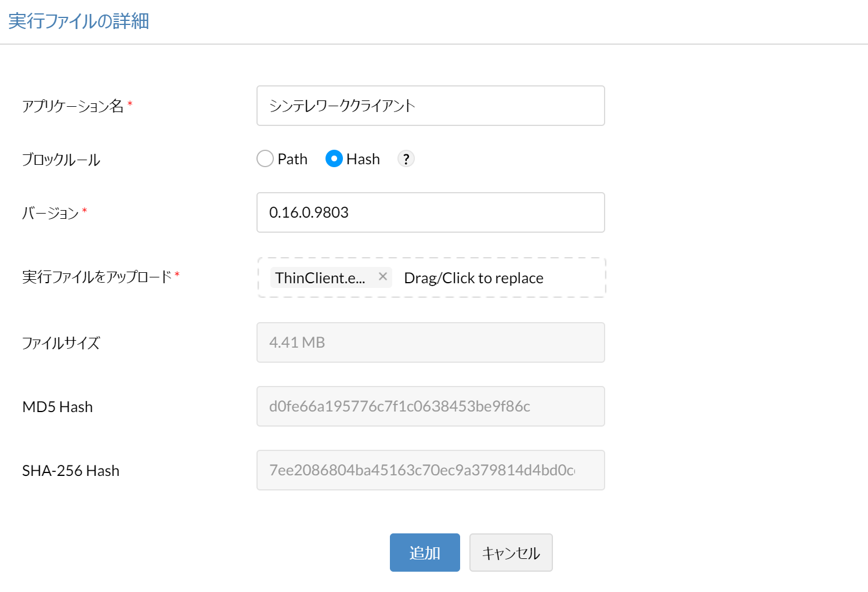Click the SHA-256 Hash value field
Image resolution: width=868 pixels, height=592 pixels.
430,470
